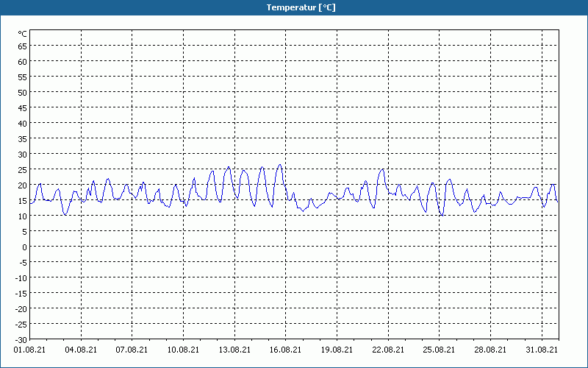Click the 31.08.21 date label
The width and height of the screenshot is (588, 368).
542,350
